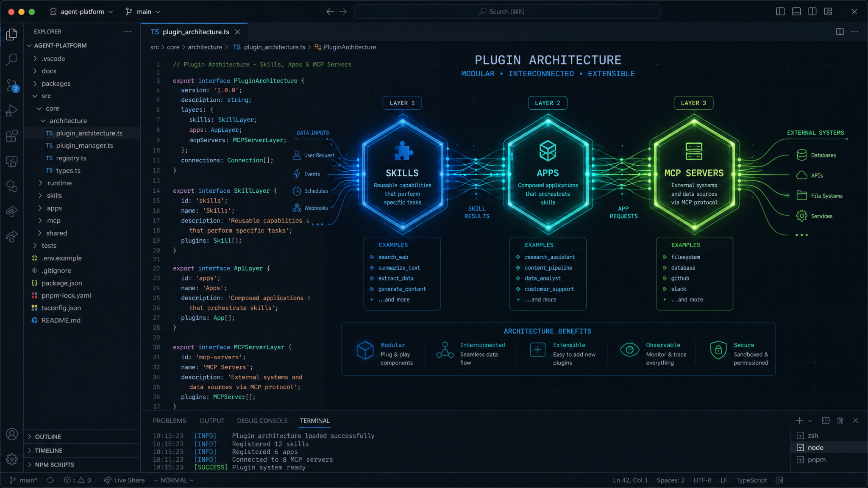Screen dimensions: 868x488
Task: Kill terminal with the trash icon
Action: (840, 421)
